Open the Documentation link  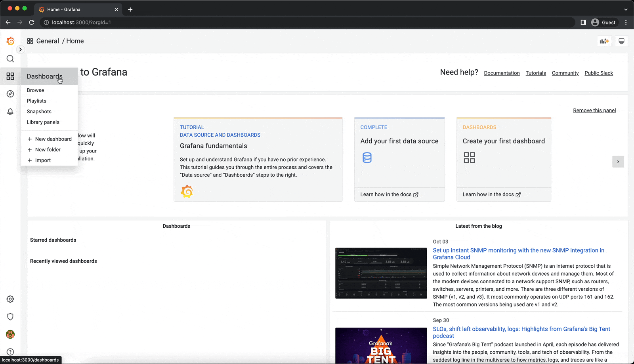click(502, 73)
